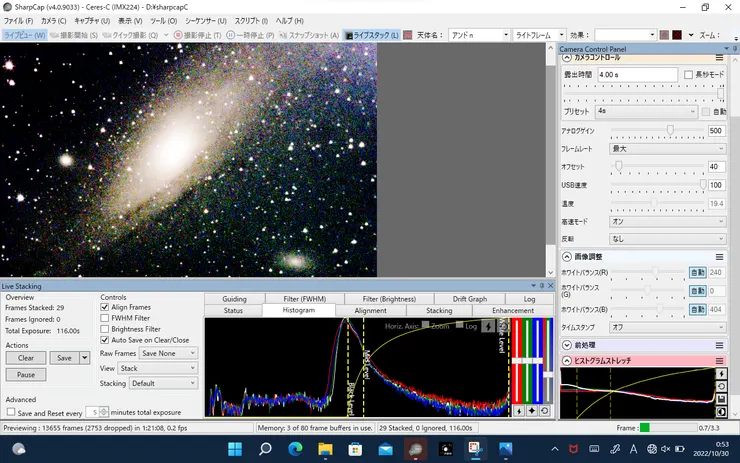Expand the 前処理 preprocessing section
This screenshot has height=463, width=740.
pos(567,345)
